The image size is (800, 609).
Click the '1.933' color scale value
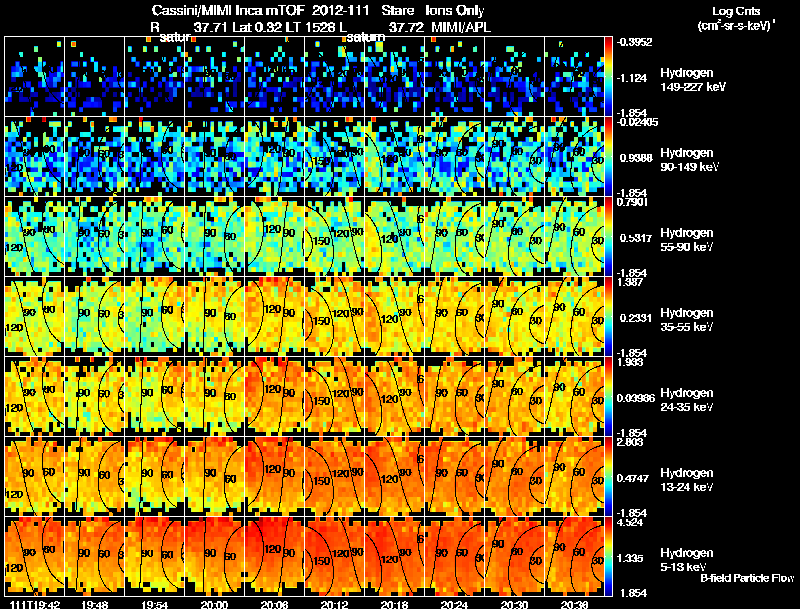coord(631,362)
